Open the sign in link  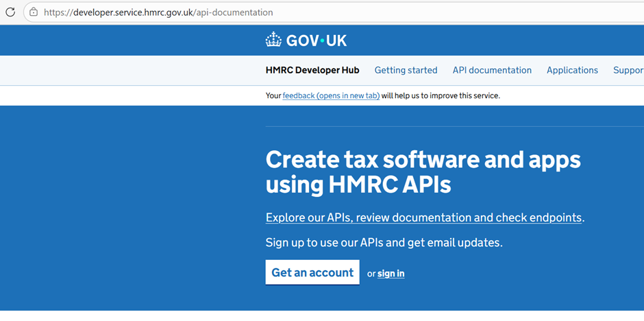tap(391, 274)
